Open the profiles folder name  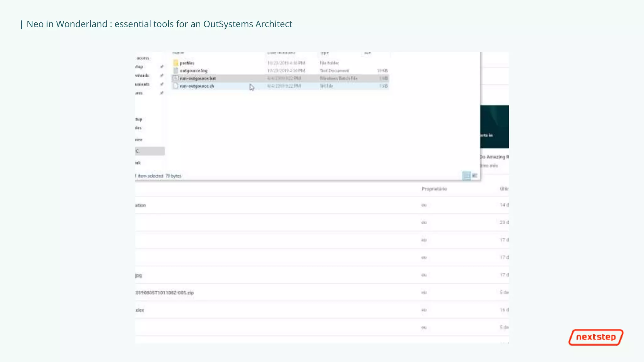coord(187,63)
